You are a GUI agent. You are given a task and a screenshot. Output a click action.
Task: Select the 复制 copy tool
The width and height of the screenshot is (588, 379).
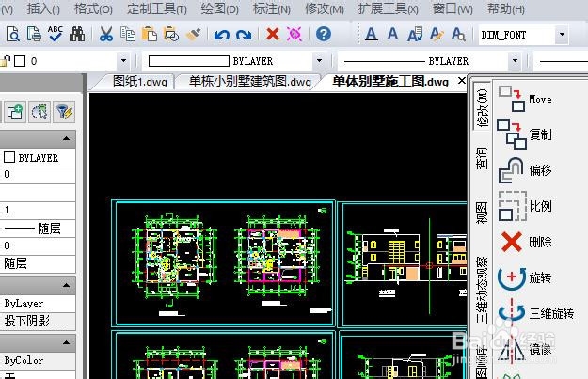(x=525, y=134)
